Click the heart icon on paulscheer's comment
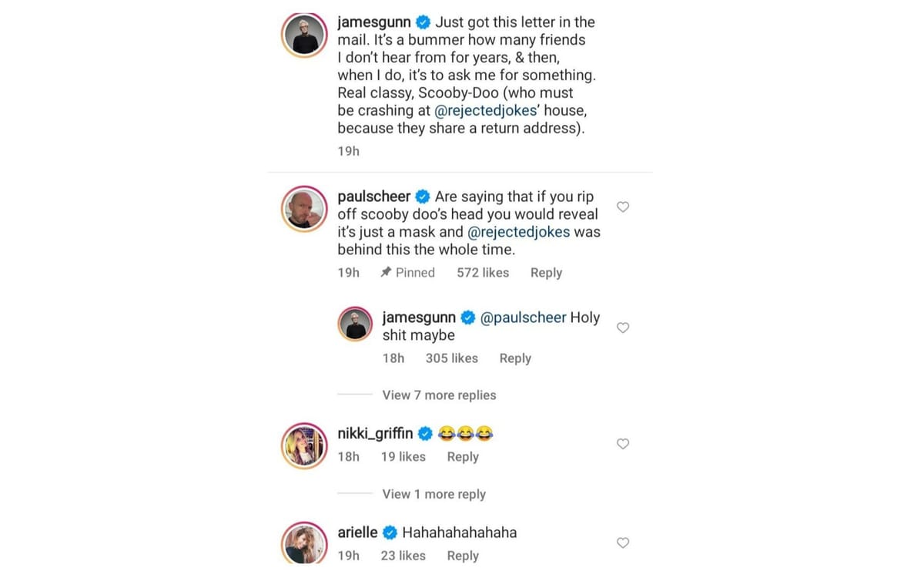The image size is (924, 578). point(623,207)
